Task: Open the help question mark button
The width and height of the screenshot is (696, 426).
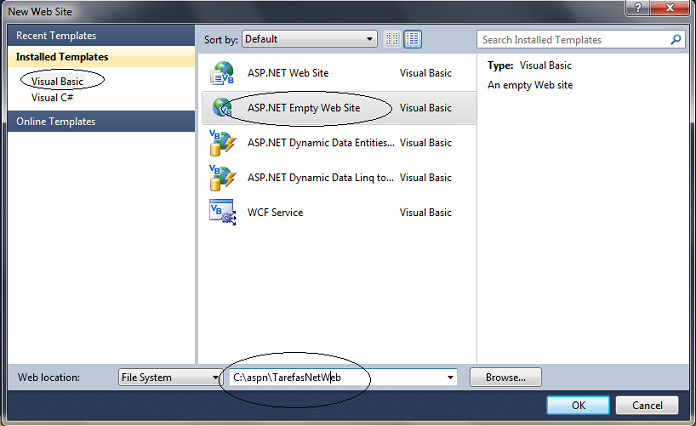Action: click(x=637, y=8)
